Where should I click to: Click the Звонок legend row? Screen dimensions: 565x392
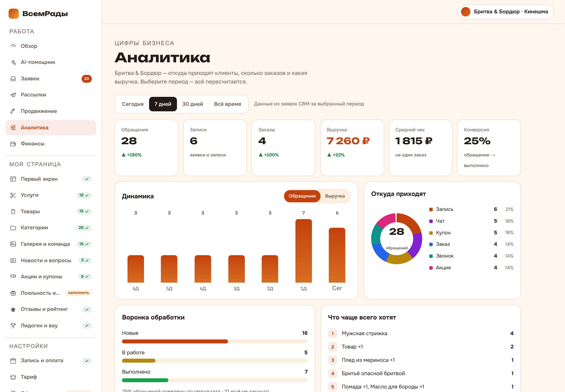471,256
